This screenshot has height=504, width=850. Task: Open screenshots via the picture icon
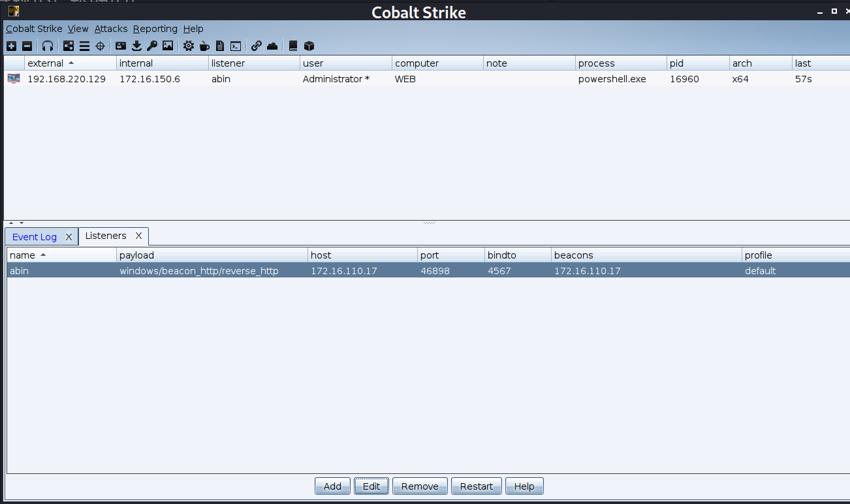(x=168, y=46)
